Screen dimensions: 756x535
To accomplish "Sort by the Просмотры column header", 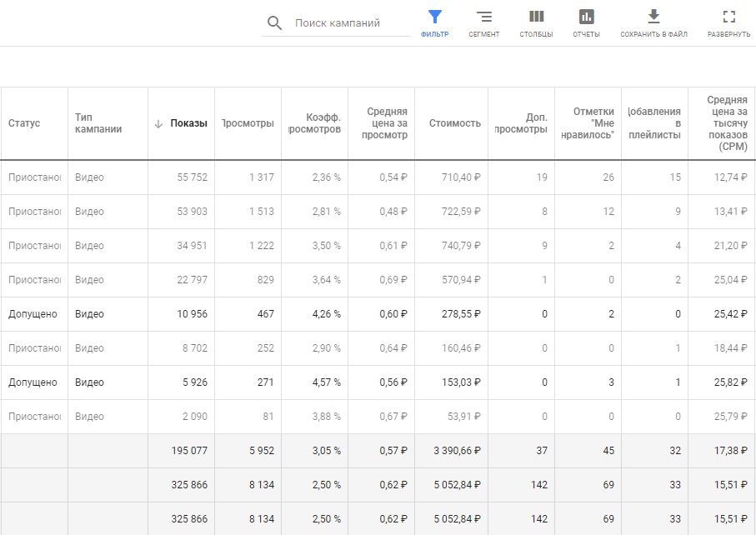I will [x=248, y=123].
